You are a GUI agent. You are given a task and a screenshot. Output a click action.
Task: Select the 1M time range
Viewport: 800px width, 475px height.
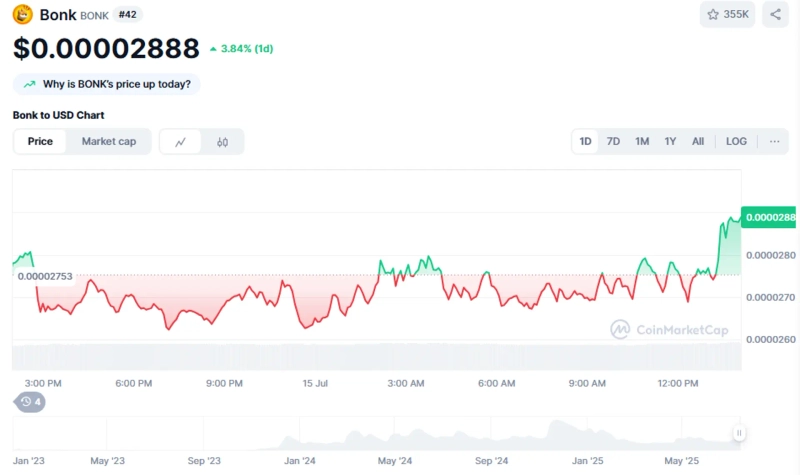tap(642, 141)
